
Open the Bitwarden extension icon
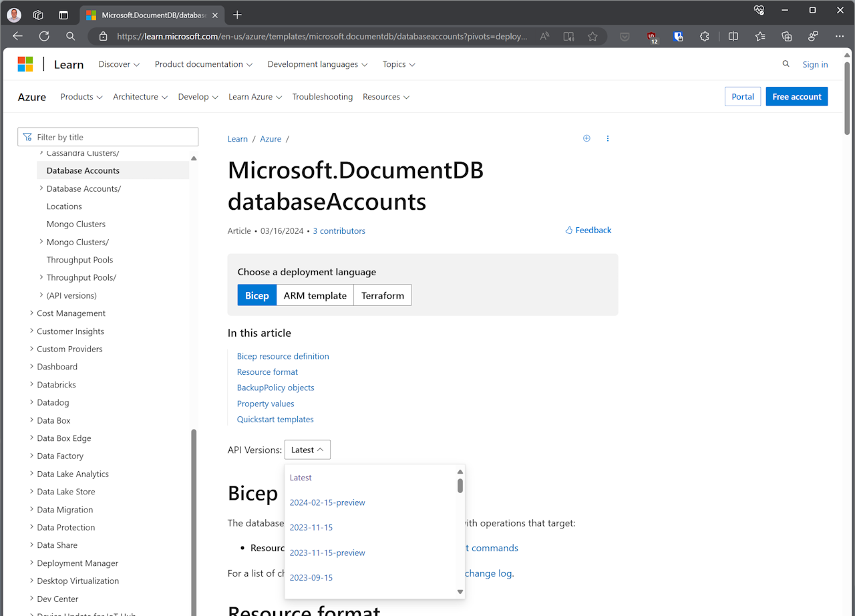click(678, 37)
